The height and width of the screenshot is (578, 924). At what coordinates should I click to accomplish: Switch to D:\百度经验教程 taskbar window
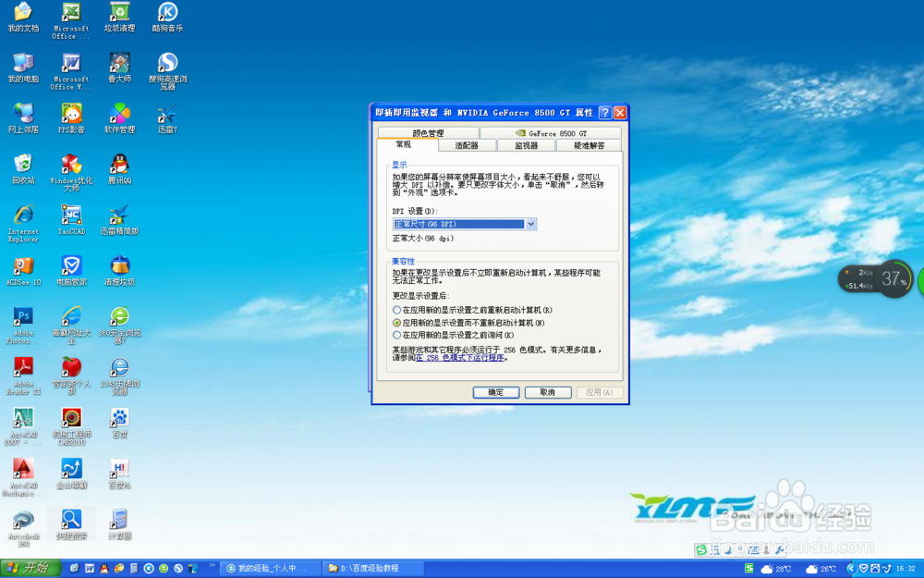click(x=373, y=569)
